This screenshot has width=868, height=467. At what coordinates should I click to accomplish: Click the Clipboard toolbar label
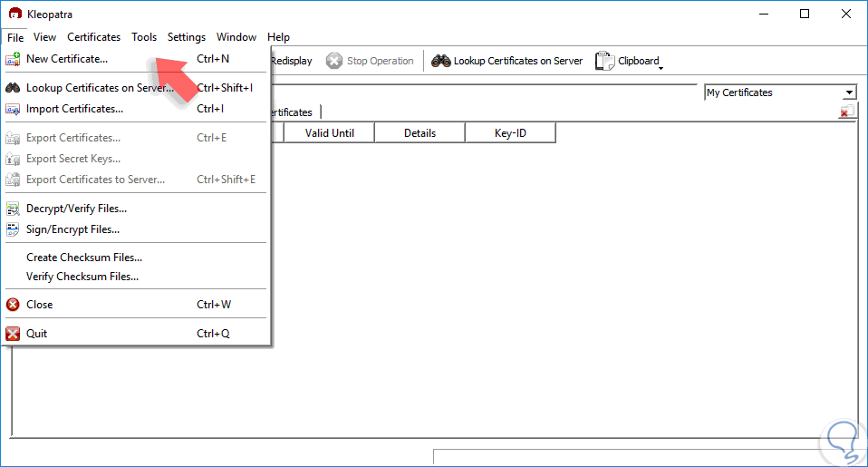(x=638, y=61)
